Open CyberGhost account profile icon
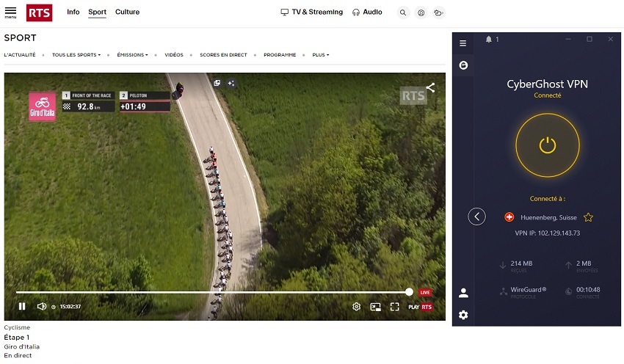Screen dimensions: 624x364 point(463,293)
